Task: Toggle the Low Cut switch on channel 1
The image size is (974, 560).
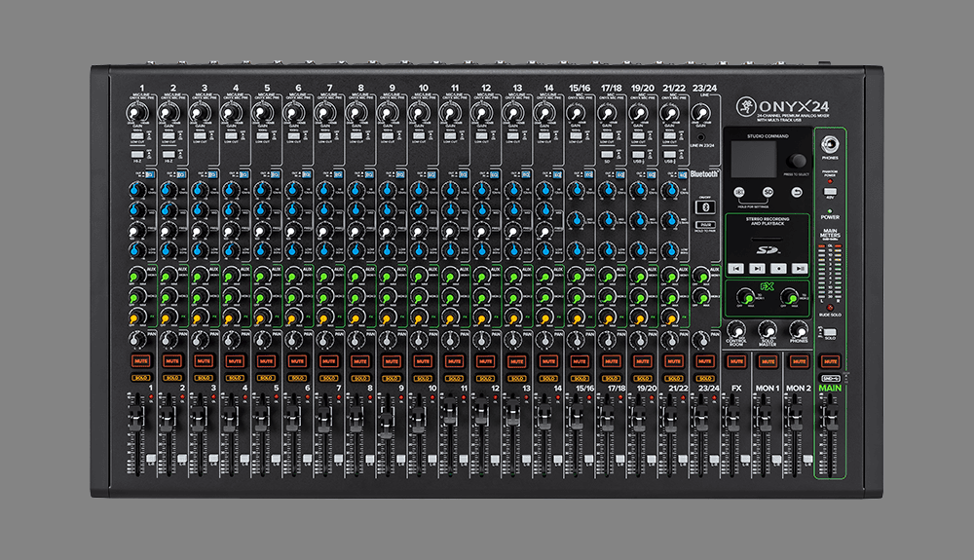Action: point(137,136)
